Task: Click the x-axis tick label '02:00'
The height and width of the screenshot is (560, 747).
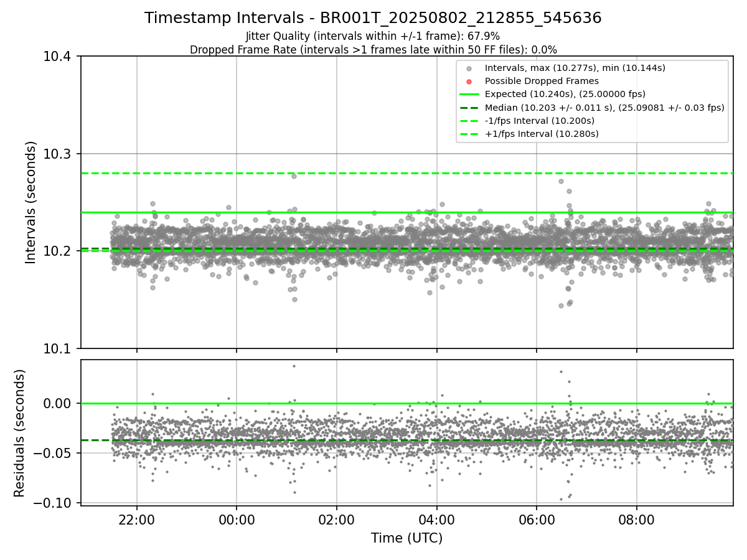Action: point(337,520)
